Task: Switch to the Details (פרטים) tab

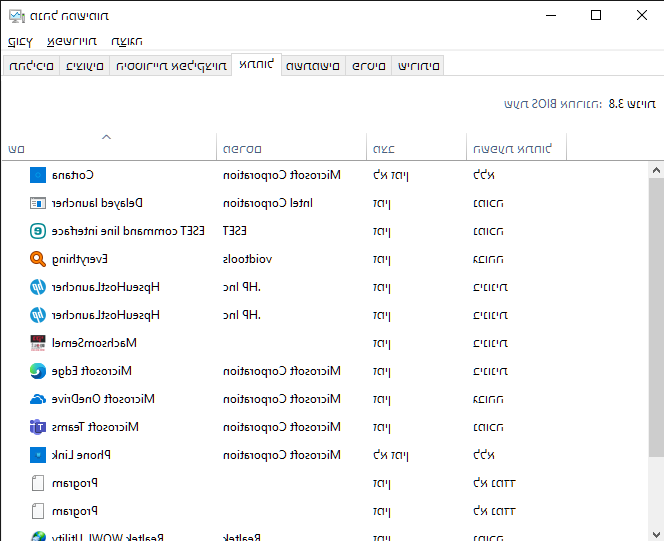Action: tap(369, 66)
